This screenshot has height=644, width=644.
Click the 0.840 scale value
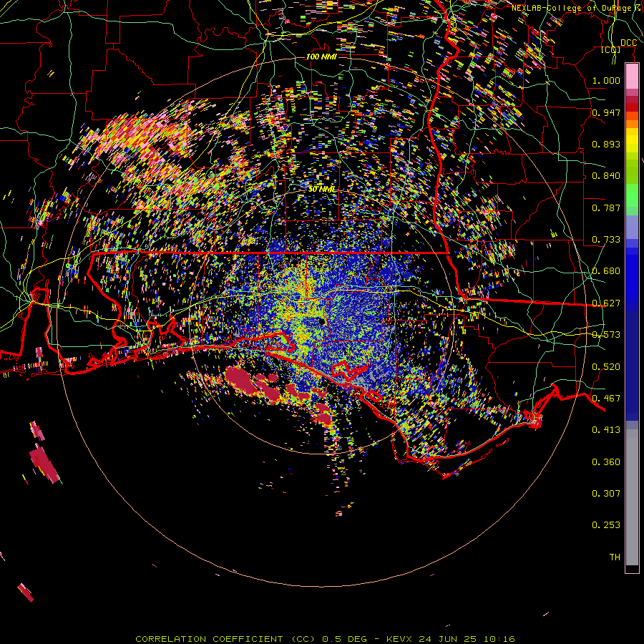click(x=606, y=176)
